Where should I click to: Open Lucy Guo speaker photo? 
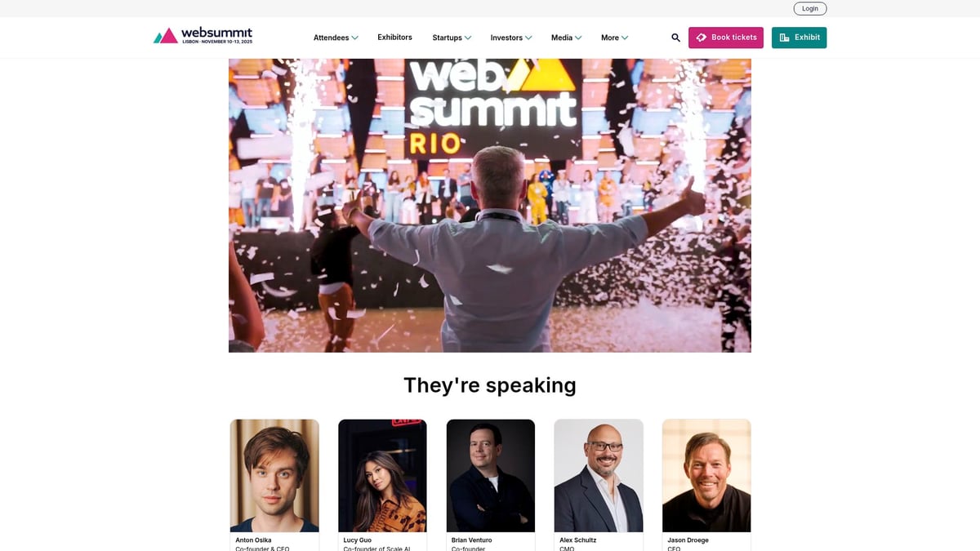[x=382, y=476]
